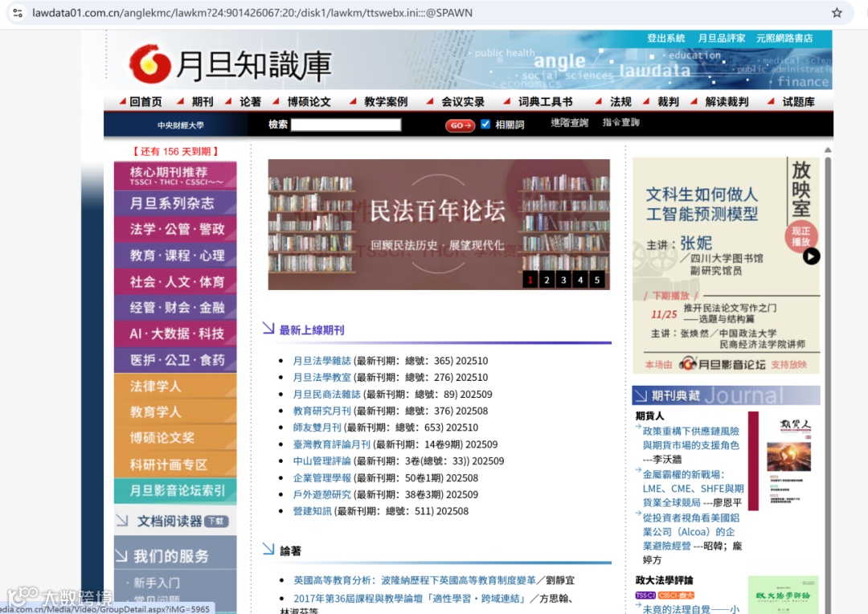Viewport: 868px width, 614px height.
Task: Open 月旦民商法雜誌 journal link
Action: [326, 395]
